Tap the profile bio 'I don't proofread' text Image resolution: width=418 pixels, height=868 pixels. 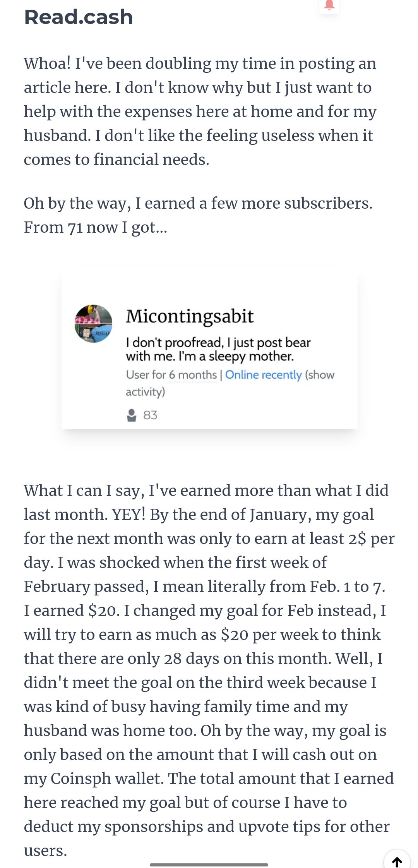pyautogui.click(x=218, y=349)
